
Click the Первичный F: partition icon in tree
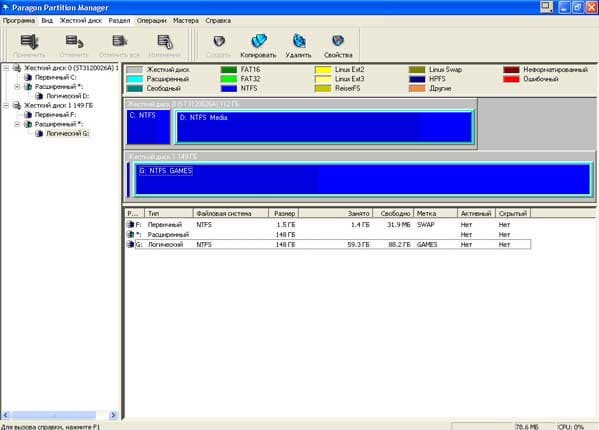click(28, 115)
